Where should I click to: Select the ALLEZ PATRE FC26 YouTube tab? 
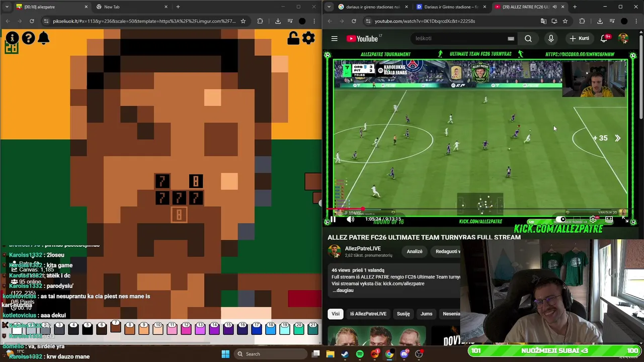click(x=530, y=7)
